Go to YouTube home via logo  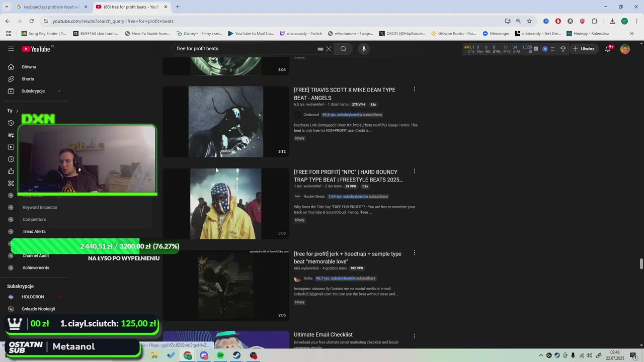pos(36,49)
